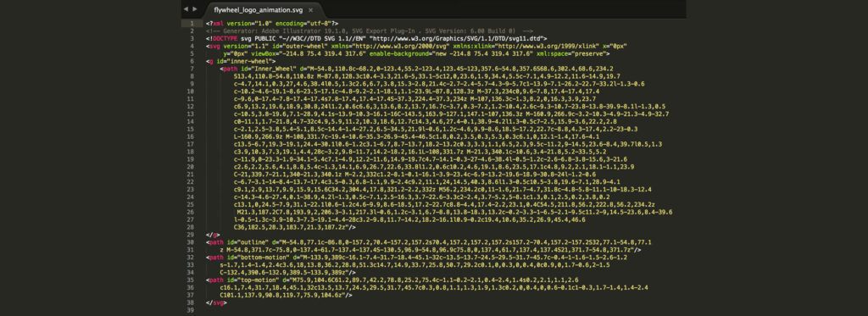Click line number 39 in the gutter
This screenshot has width=868, height=316.
pyautogui.click(x=192, y=310)
